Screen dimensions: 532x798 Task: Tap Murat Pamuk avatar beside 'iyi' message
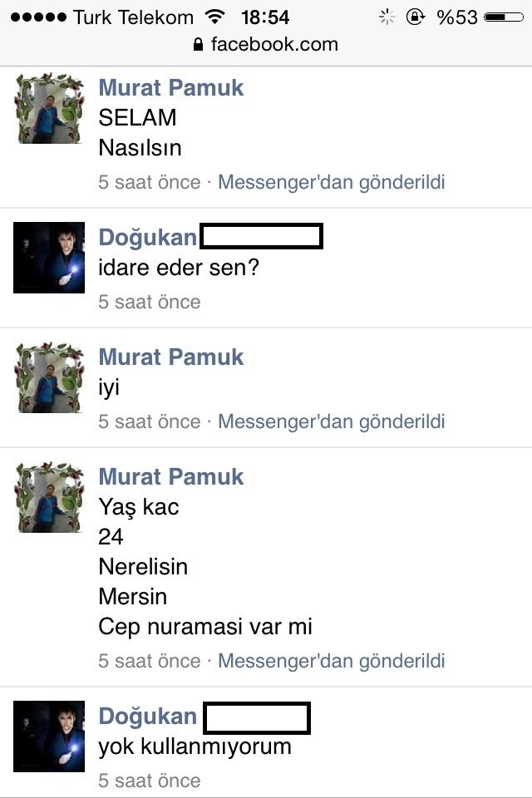click(49, 377)
